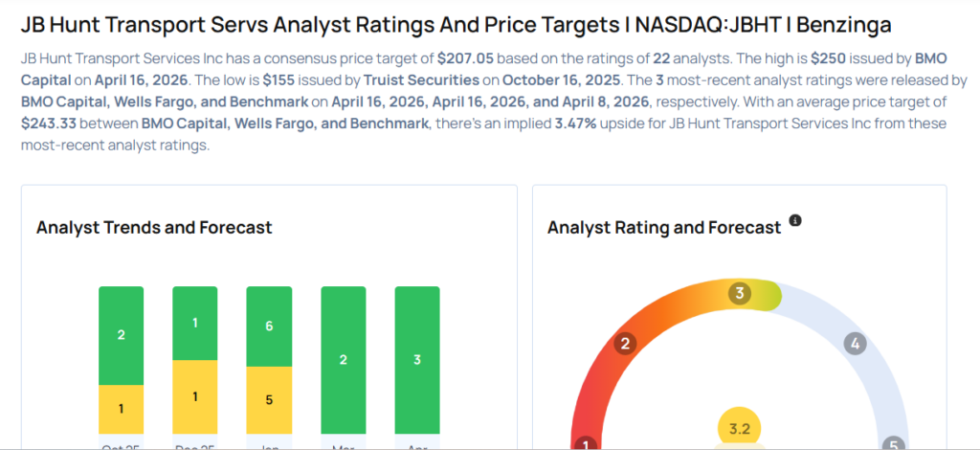Select gauge marker number 2
980x450 pixels.
[626, 344]
